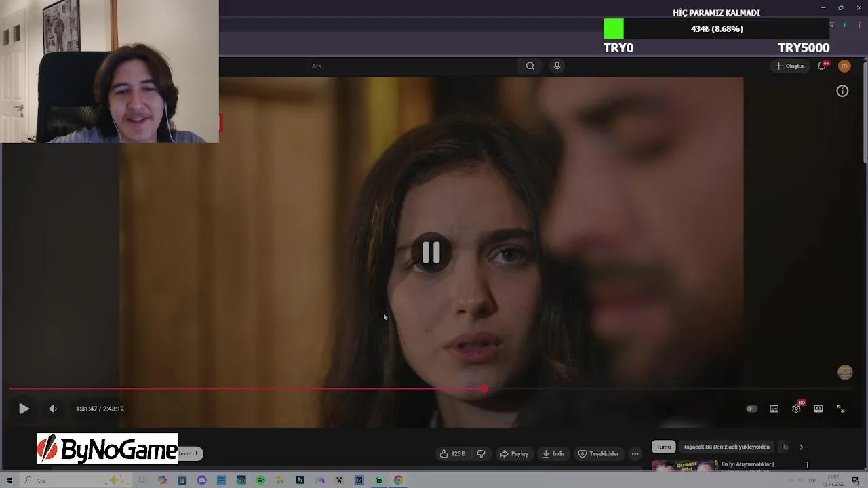Click the page vertical scrollbar
The width and height of the screenshot is (868, 488).
click(865, 112)
